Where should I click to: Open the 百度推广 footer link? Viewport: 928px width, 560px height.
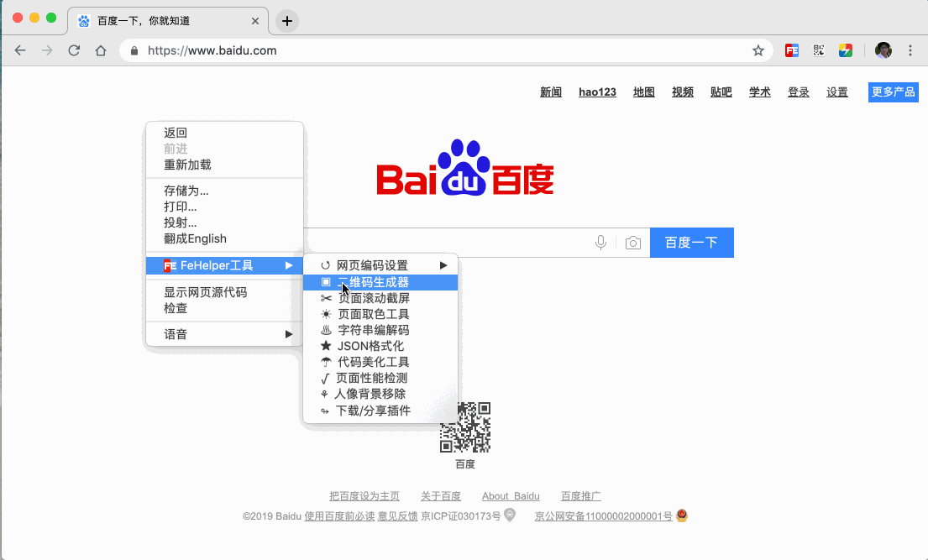[x=580, y=496]
